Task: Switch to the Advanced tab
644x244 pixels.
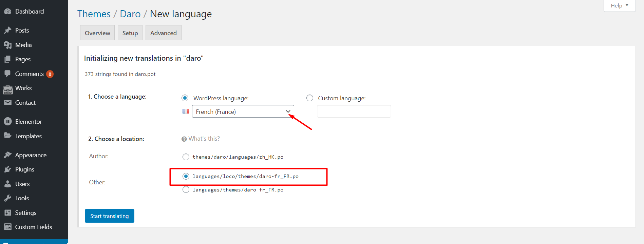Action: point(163,33)
